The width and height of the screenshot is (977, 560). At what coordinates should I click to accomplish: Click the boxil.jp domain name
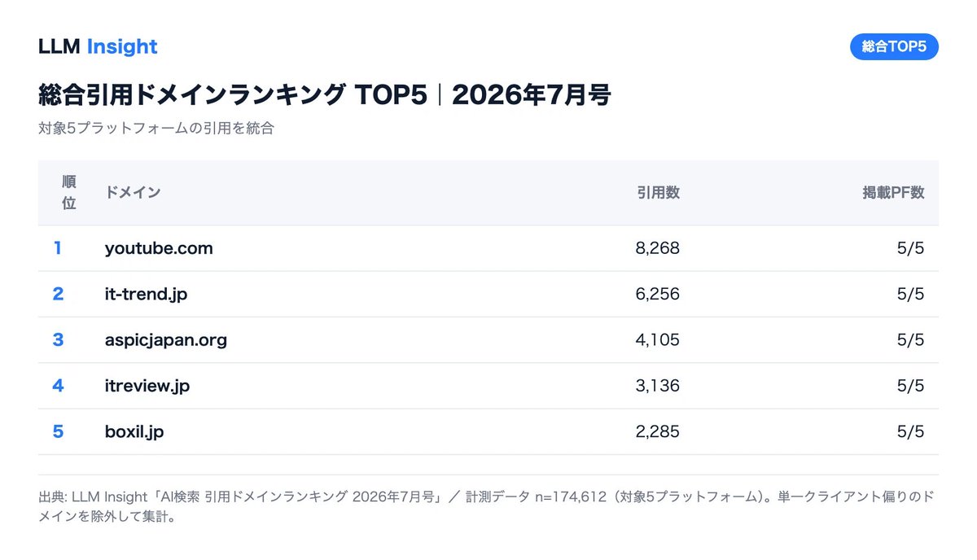point(134,431)
